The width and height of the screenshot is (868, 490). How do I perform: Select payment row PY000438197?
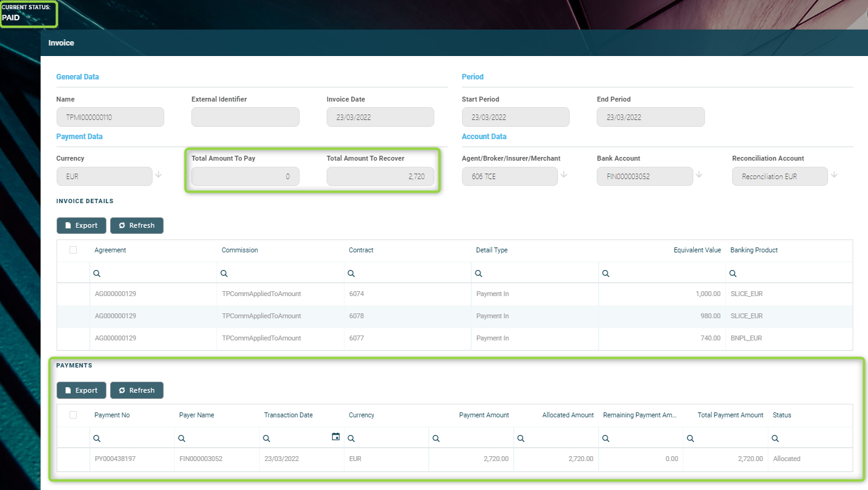[x=115, y=459]
